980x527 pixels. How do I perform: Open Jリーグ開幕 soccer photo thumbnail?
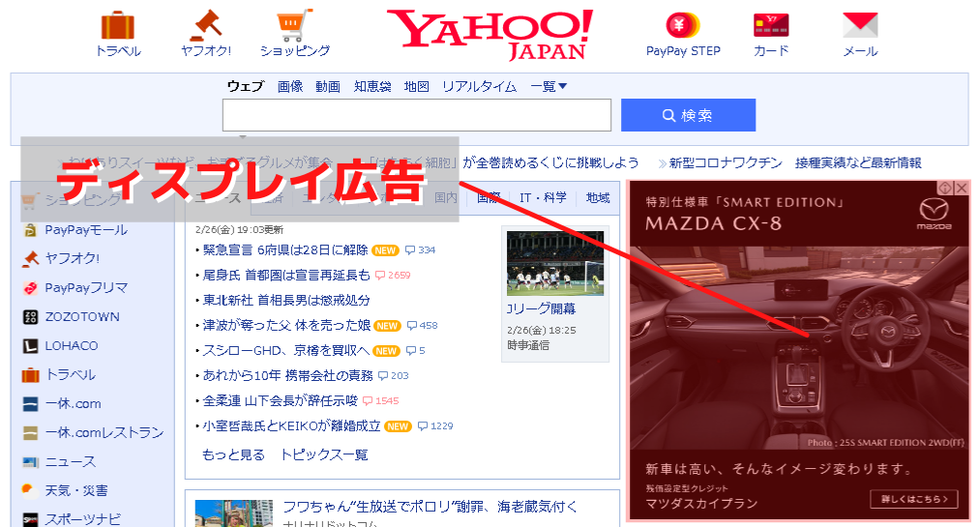[555, 263]
